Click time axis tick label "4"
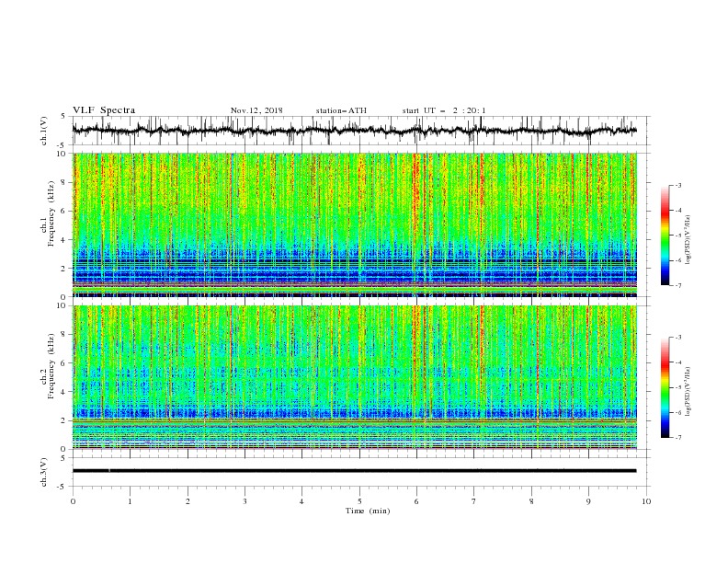Screen dimensions: 728x563 tap(301, 501)
